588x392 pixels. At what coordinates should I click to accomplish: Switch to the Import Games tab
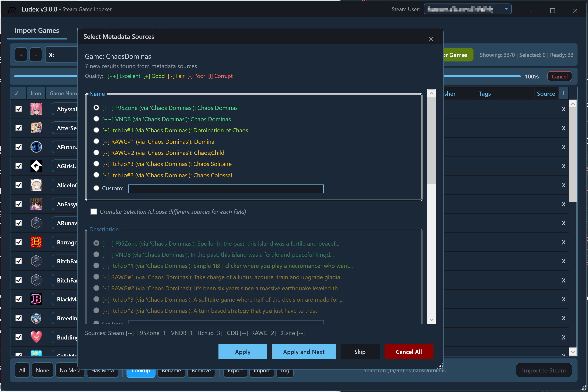tap(37, 30)
